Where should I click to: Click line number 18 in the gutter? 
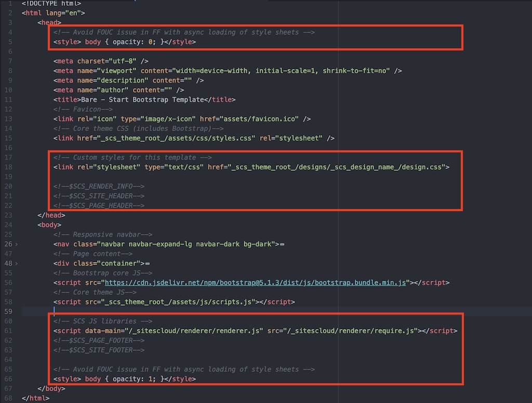pyautogui.click(x=9, y=167)
